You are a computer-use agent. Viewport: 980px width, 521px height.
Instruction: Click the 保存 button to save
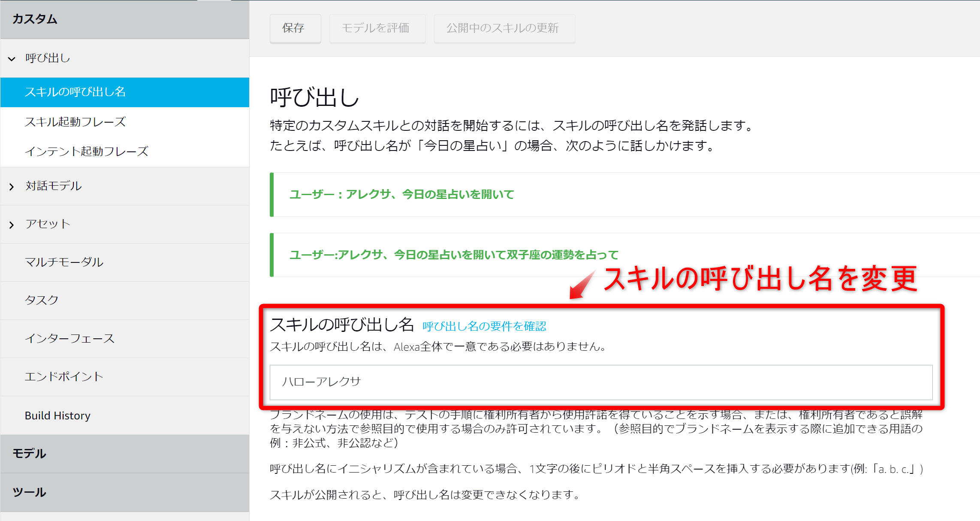[295, 28]
